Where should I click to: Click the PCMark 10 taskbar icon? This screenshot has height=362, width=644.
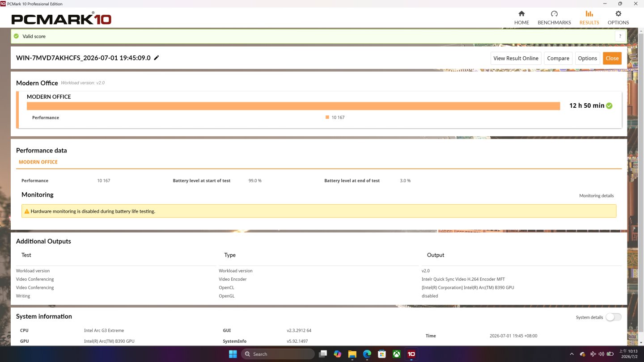[411, 354]
